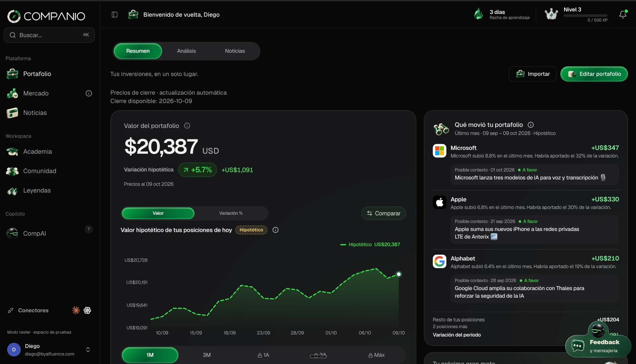Click the Comparar button

tap(384, 213)
